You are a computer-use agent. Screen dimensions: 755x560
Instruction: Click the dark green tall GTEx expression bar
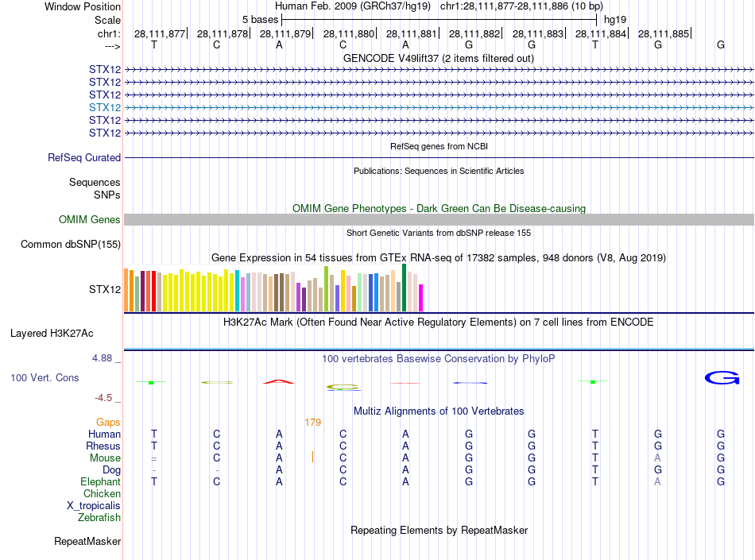[x=404, y=288]
